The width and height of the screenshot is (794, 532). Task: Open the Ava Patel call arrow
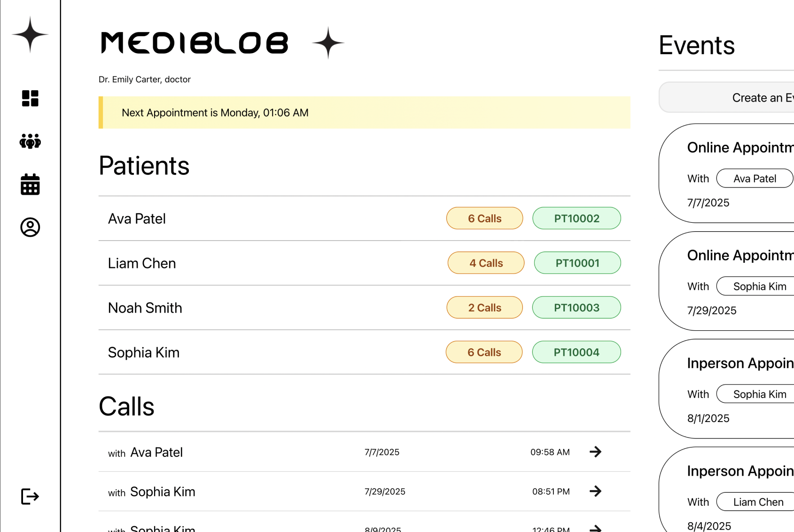[595, 452]
